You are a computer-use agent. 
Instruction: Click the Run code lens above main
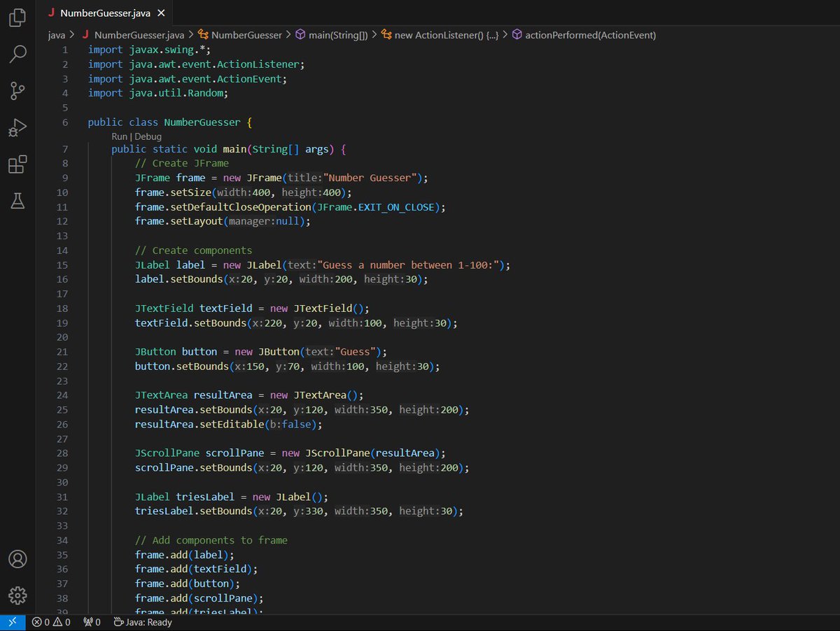(x=120, y=137)
